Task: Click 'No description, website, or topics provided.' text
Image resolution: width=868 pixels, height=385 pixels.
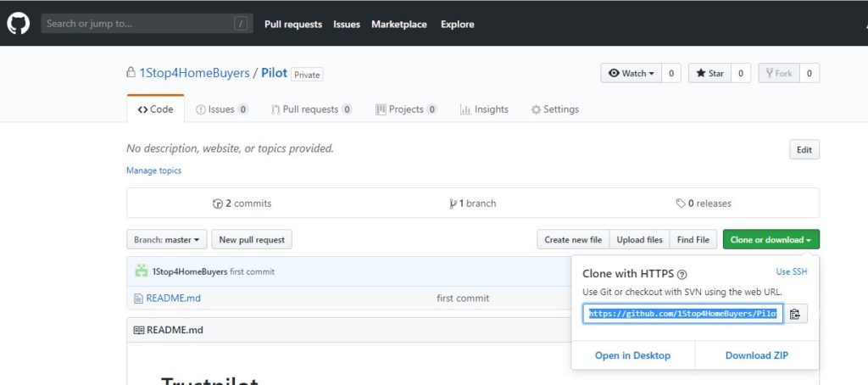Action: [231, 148]
